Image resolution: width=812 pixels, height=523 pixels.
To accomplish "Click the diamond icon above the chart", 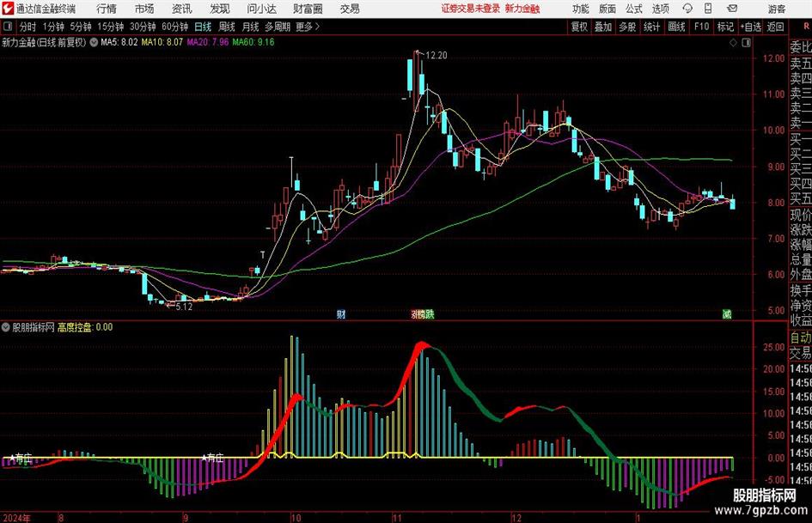I will tap(733, 43).
